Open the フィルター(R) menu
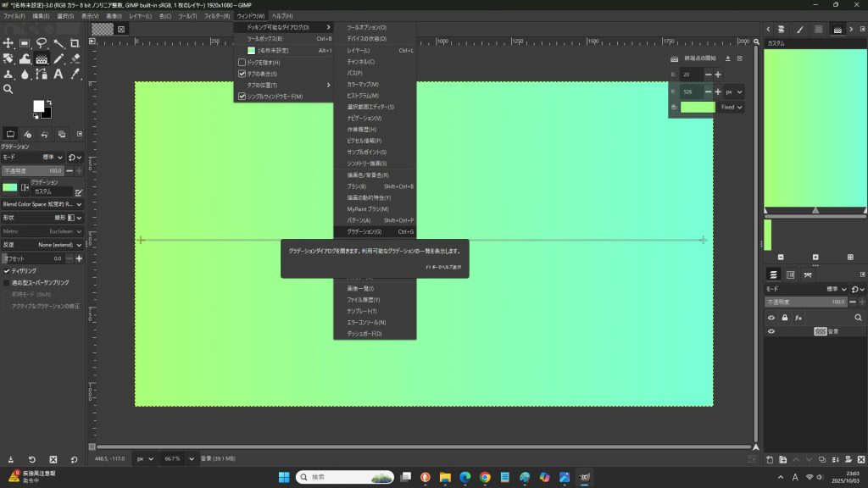The height and width of the screenshot is (488, 868). 217,16
